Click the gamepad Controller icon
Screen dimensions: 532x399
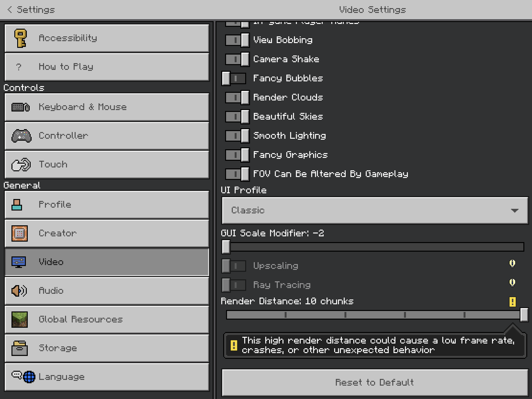(21, 136)
